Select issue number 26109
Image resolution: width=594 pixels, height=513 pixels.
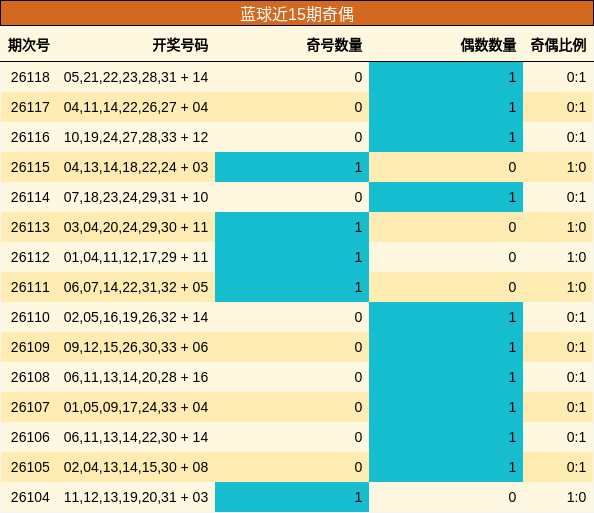pyautogui.click(x=30, y=347)
